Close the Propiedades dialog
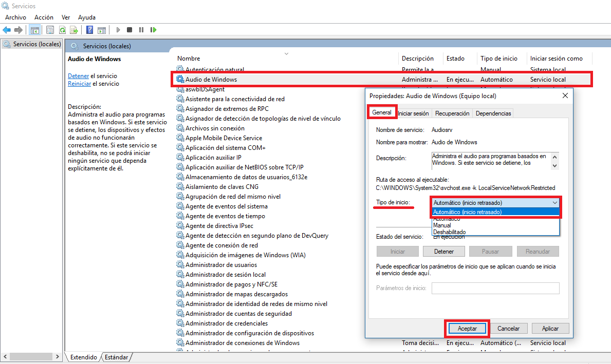This screenshot has width=611, height=364. [x=565, y=96]
